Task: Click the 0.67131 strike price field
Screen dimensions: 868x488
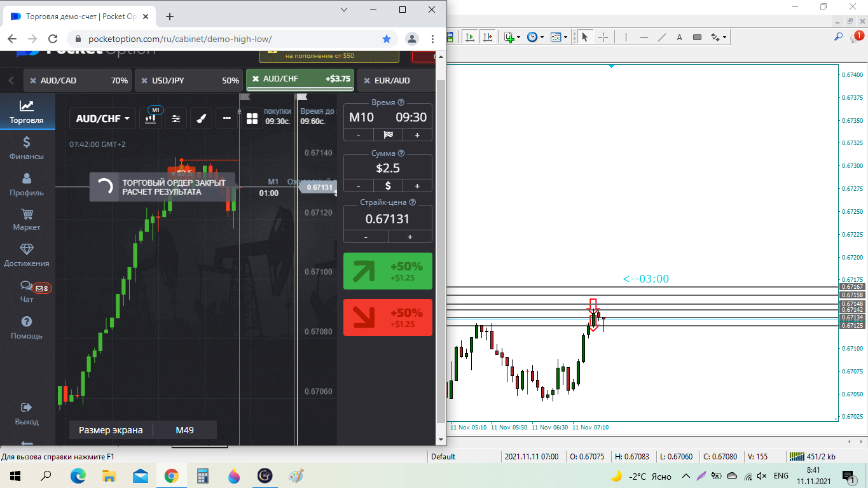Action: [x=388, y=219]
